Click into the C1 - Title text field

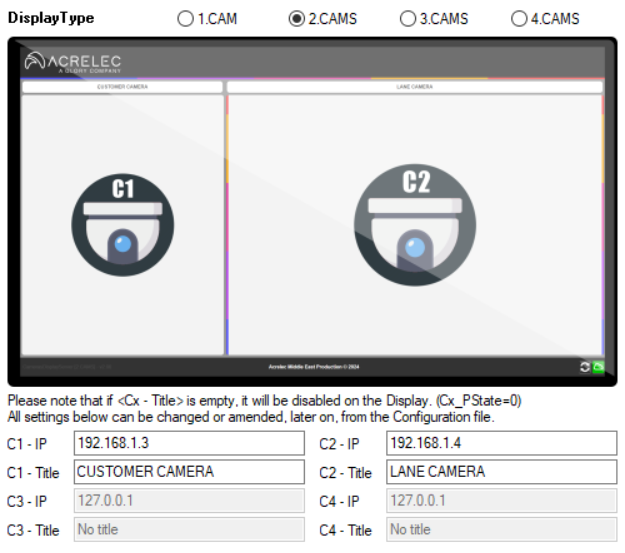(189, 472)
